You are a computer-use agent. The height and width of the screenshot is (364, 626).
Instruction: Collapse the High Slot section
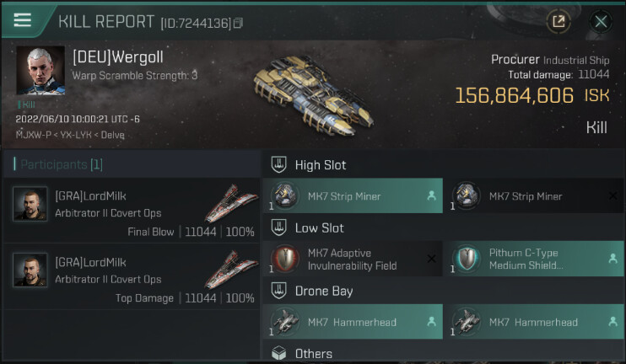point(280,165)
